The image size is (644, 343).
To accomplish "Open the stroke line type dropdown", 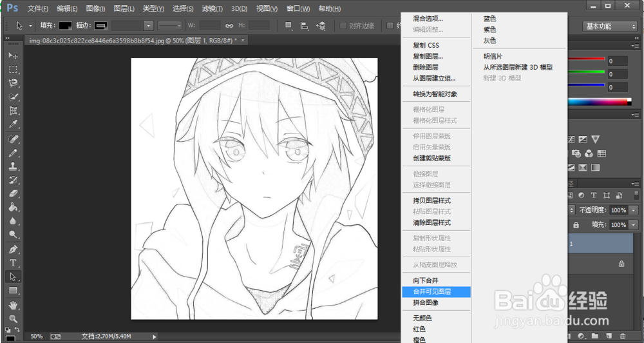I will [169, 26].
